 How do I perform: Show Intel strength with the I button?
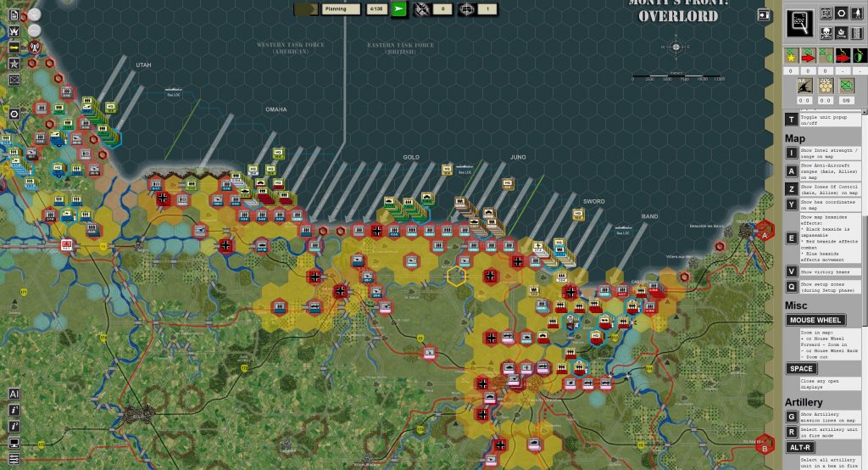coord(791,153)
